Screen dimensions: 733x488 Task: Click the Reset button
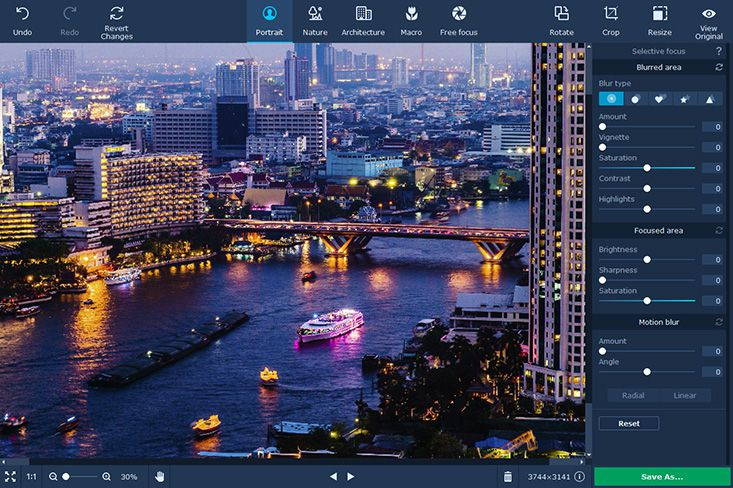(x=628, y=423)
